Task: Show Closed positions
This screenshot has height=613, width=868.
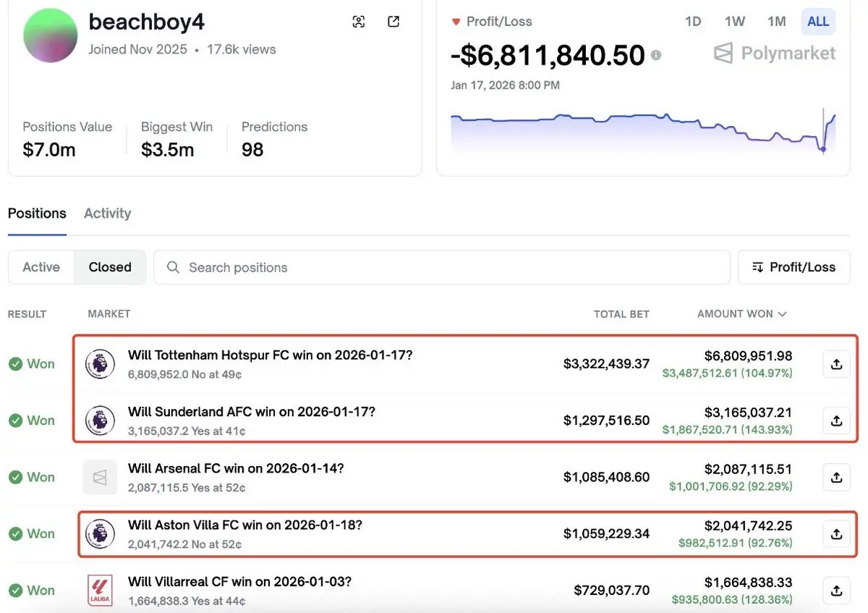Action: point(110,267)
